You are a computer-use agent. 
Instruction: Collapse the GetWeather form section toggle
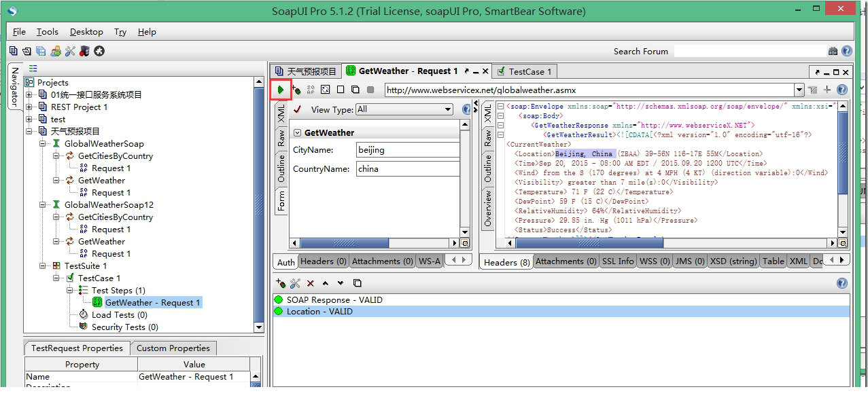[298, 132]
